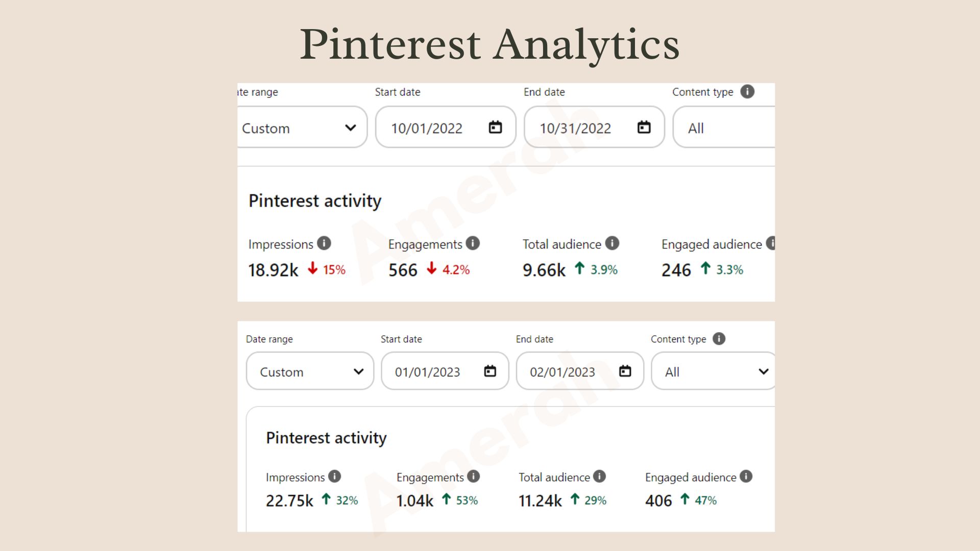Click the 10/01/2022 start date text
The height and width of the screenshot is (551, 980).
click(427, 129)
